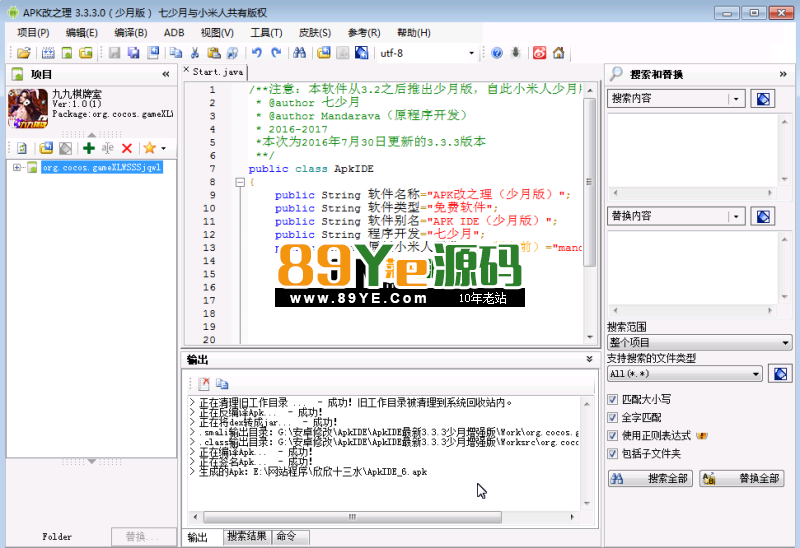Screen dimensions: 800x548
Task: Click the grid project icon beside open folder
Action: 48,53
